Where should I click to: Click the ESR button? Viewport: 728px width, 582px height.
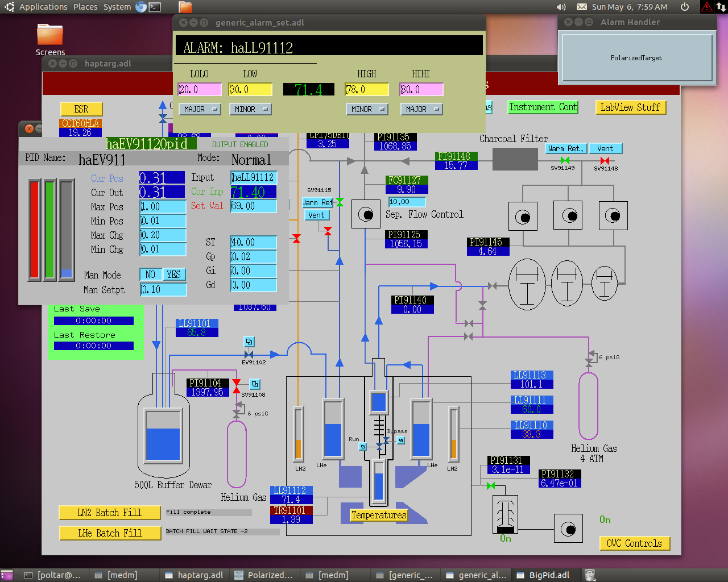point(81,109)
